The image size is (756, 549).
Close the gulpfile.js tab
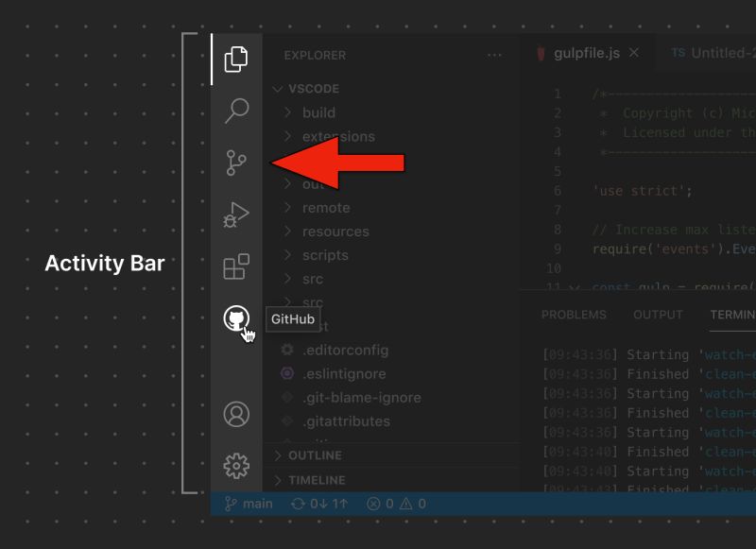coord(634,53)
